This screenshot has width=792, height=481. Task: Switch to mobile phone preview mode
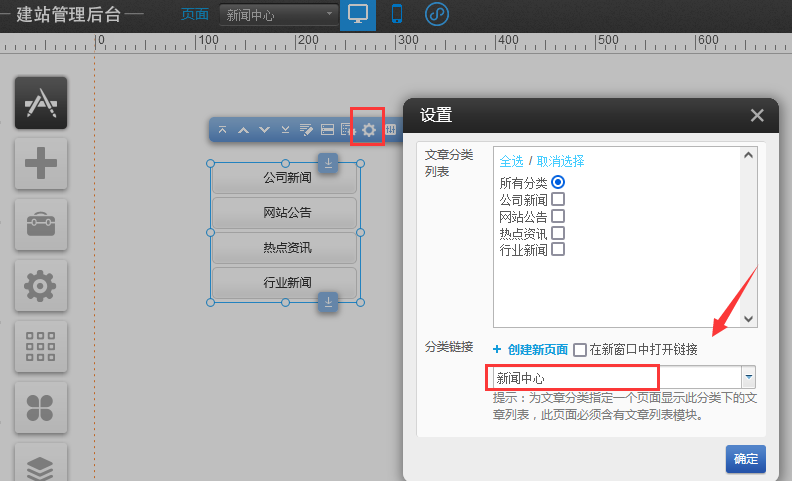397,15
